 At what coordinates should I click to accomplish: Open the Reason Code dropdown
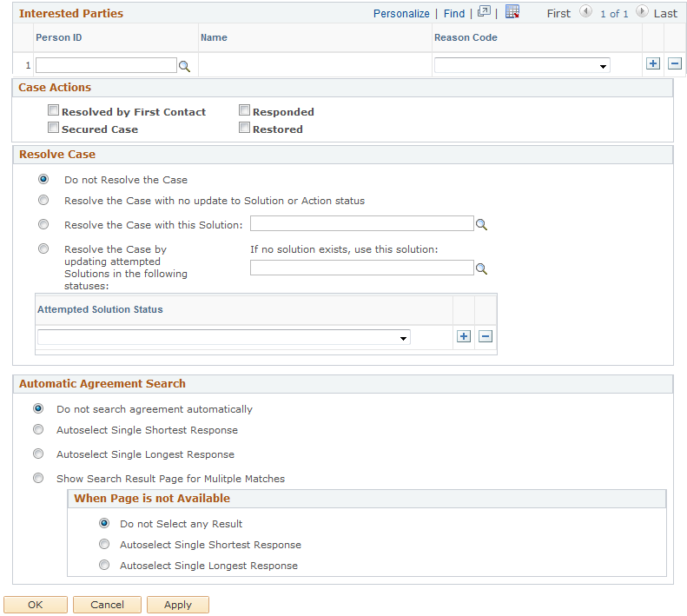[522, 65]
